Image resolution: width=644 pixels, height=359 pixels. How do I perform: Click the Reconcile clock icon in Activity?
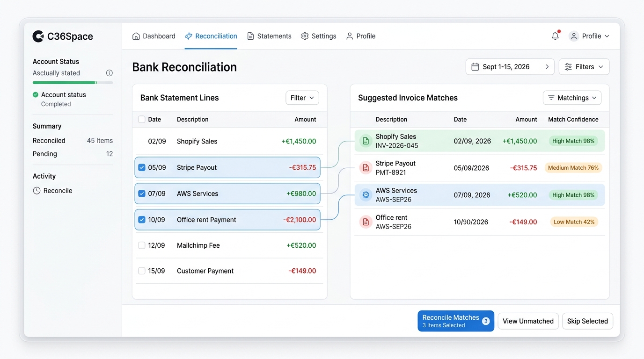coord(37,191)
